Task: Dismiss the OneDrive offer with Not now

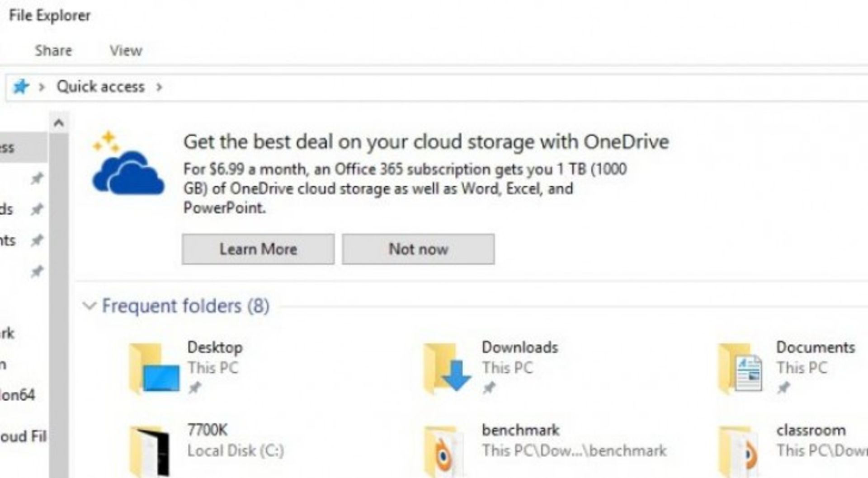Action: pyautogui.click(x=417, y=249)
